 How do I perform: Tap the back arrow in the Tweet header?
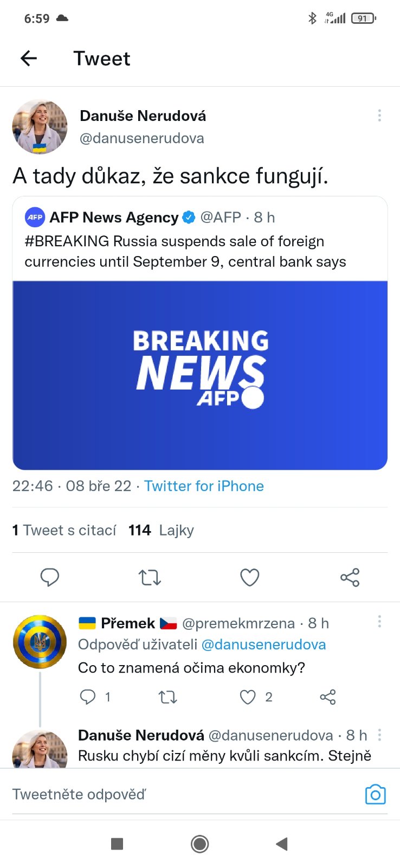(x=29, y=58)
